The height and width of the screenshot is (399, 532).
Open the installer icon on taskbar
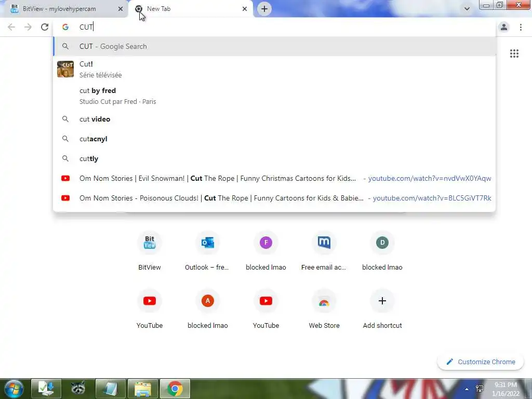click(x=46, y=389)
